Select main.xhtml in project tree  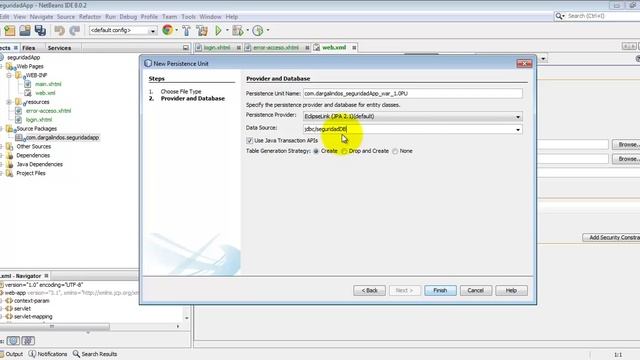point(48,84)
